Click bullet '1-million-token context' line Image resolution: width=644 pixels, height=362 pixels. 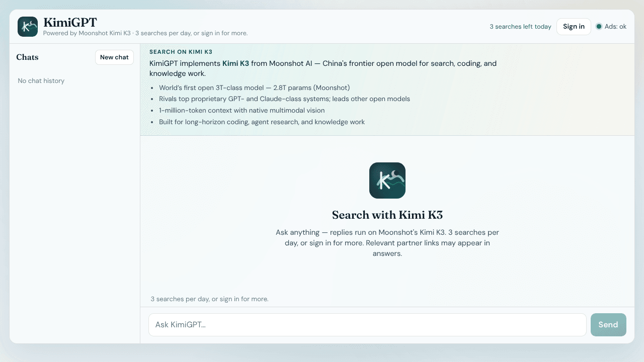coord(242,111)
